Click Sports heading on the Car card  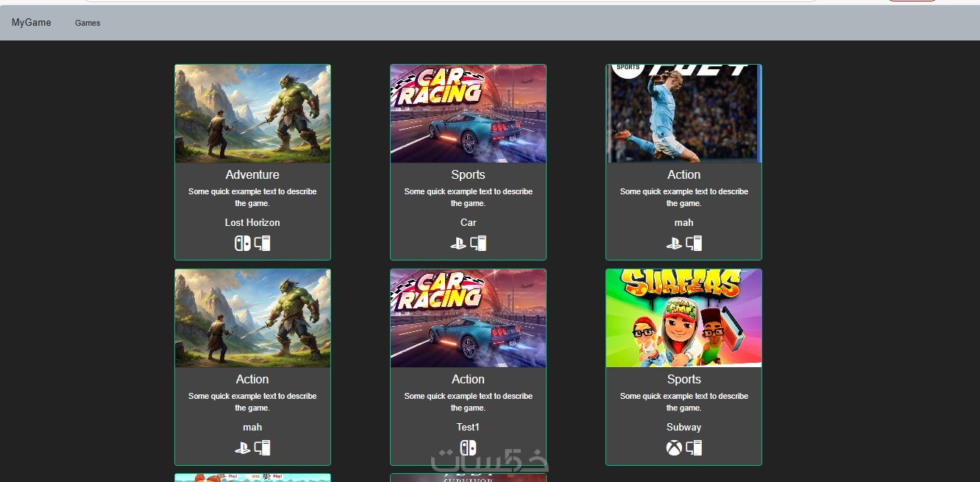[x=468, y=174]
